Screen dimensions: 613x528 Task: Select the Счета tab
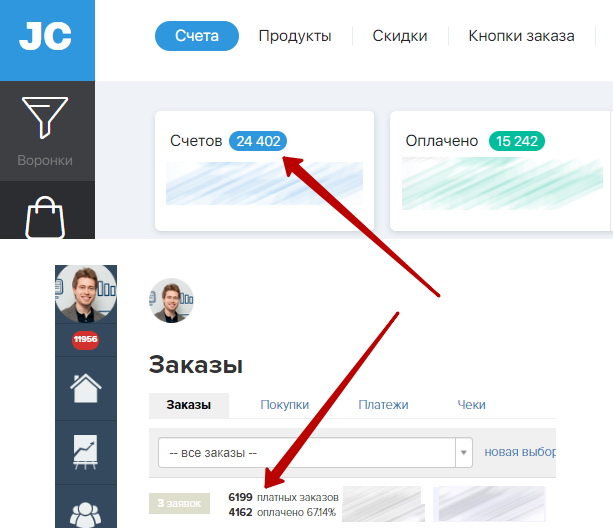[197, 36]
